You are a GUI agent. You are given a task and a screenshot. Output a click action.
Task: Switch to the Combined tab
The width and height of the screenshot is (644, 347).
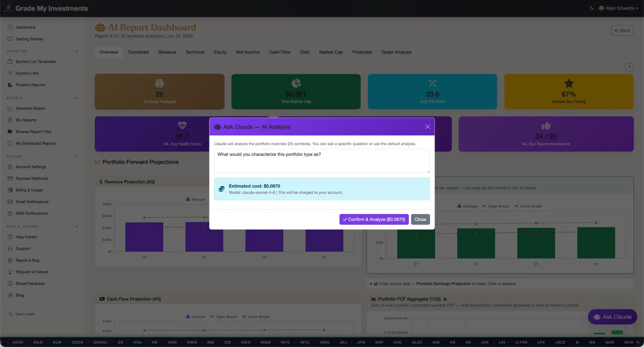(x=138, y=52)
